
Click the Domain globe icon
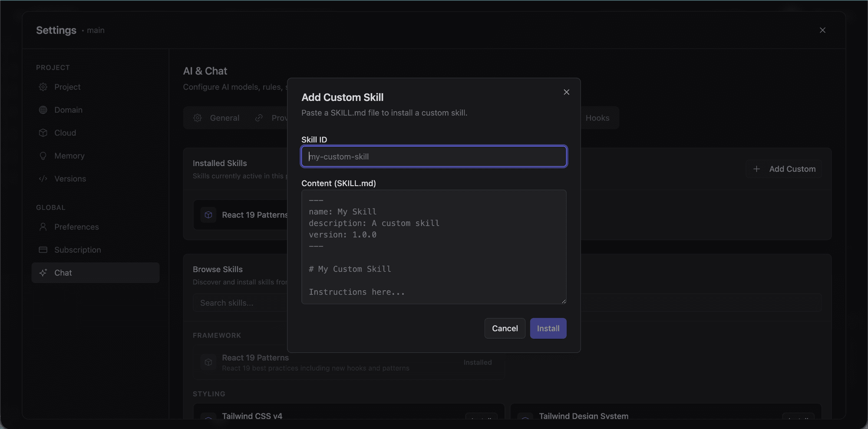pos(43,110)
